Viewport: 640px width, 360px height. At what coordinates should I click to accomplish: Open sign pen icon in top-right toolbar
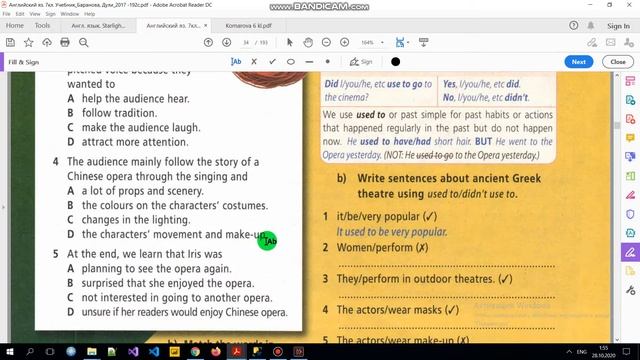(592, 42)
